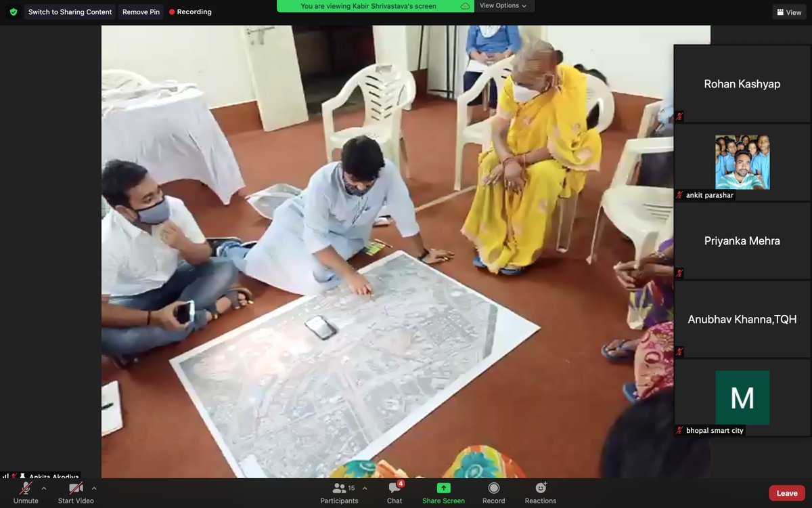Click the Ankita Akodiya name label

(53, 476)
